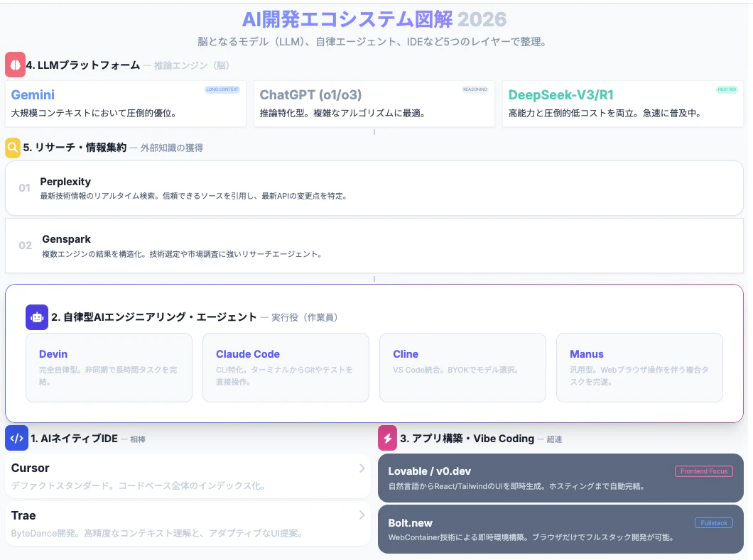Click Cline description VS Code統合
The image size is (753, 560).
(456, 370)
